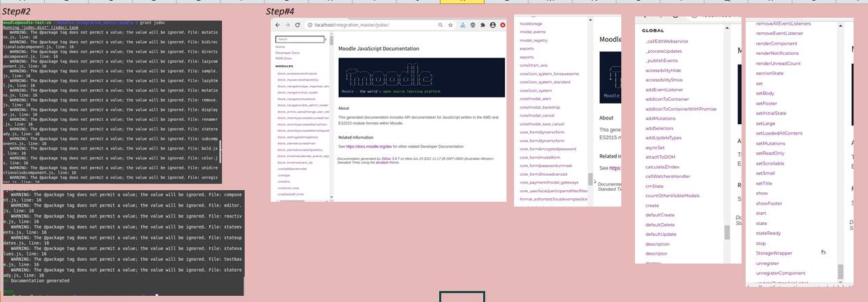Open renderUnreadCount link

click(778, 63)
